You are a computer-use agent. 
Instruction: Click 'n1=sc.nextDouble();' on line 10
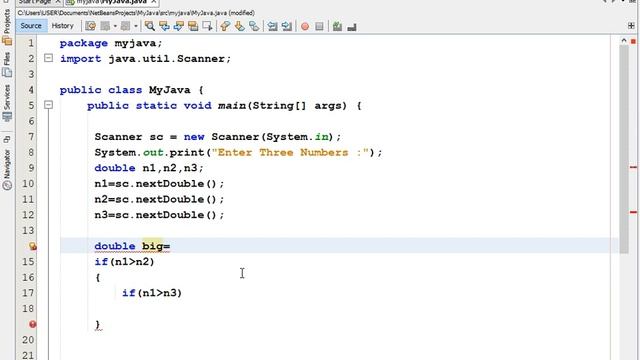click(159, 184)
